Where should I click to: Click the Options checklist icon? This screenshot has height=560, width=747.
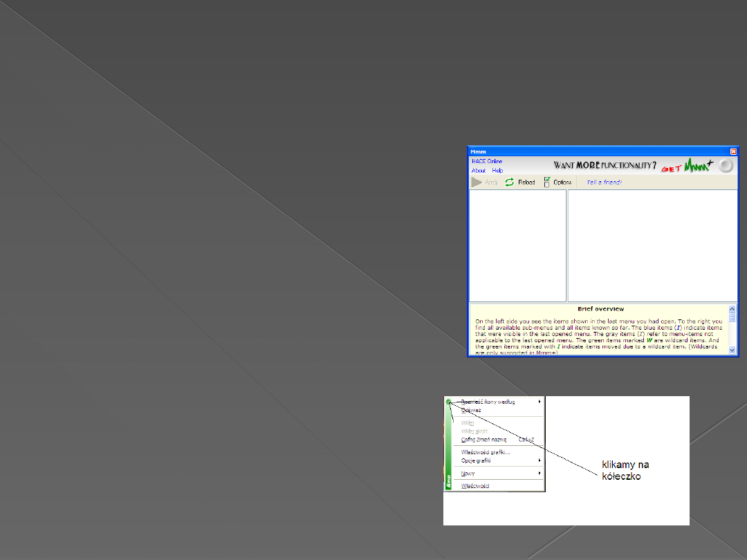[547, 182]
